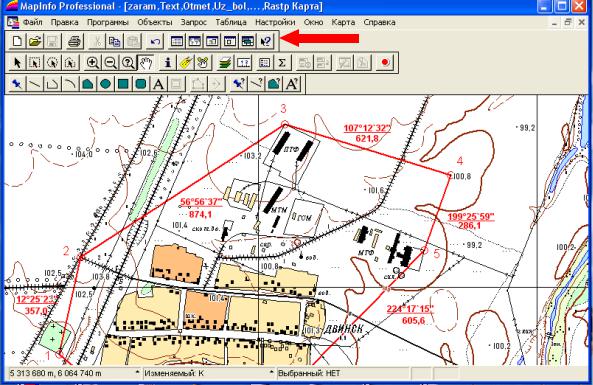Activate the Zoom-out magnifier tool

pyautogui.click(x=110, y=62)
